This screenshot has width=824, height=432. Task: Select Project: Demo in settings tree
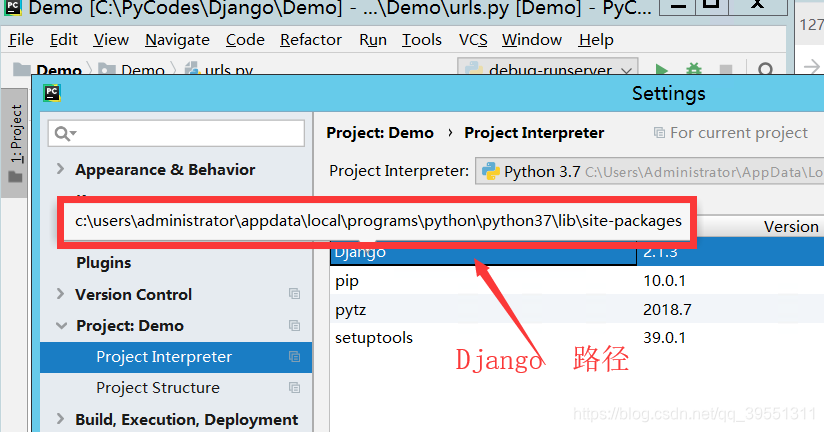point(130,326)
